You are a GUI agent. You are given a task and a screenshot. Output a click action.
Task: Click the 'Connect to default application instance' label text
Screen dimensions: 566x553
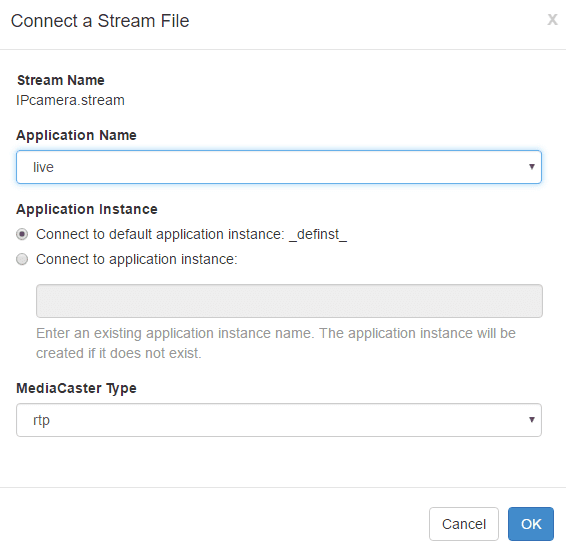(160, 234)
